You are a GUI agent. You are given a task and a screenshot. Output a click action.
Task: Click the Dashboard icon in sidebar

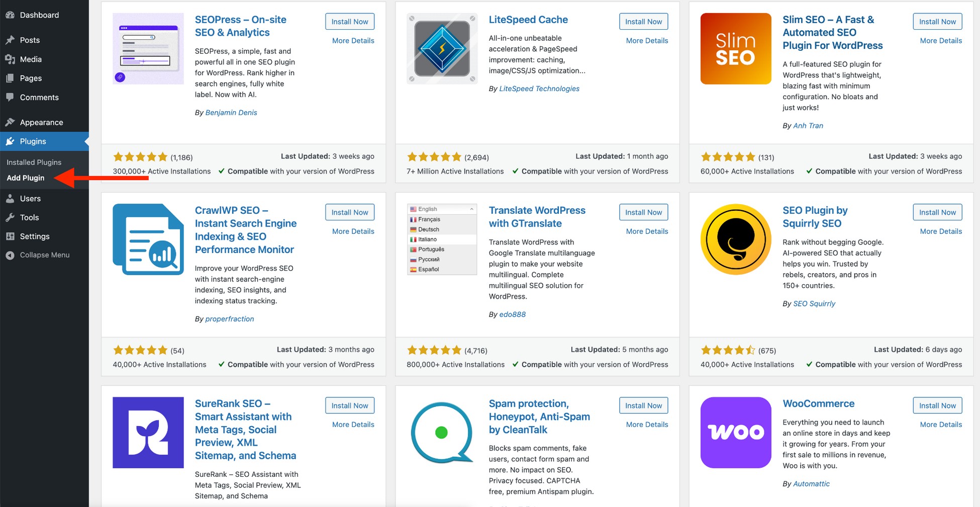click(x=10, y=15)
